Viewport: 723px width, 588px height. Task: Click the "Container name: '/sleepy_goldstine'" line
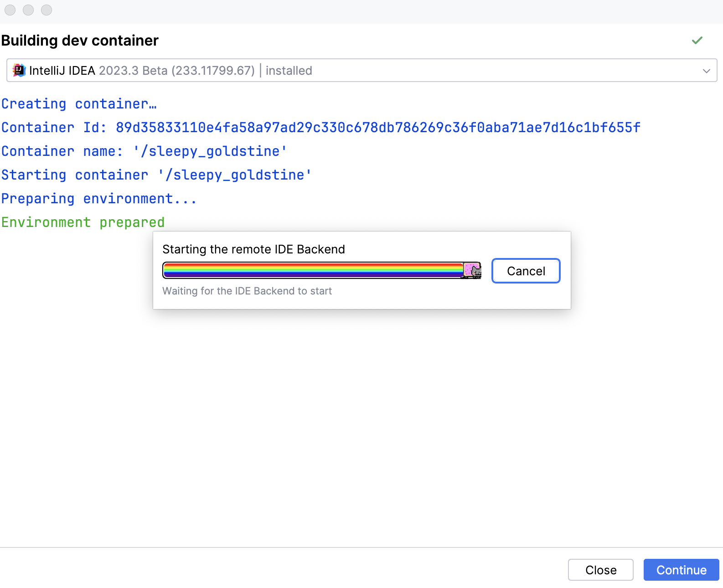[x=144, y=151]
